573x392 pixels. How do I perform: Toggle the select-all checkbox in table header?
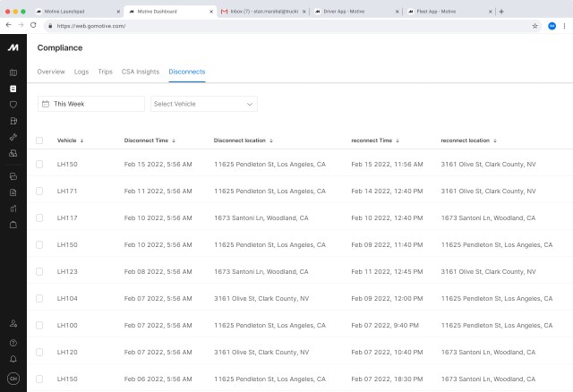click(39, 141)
